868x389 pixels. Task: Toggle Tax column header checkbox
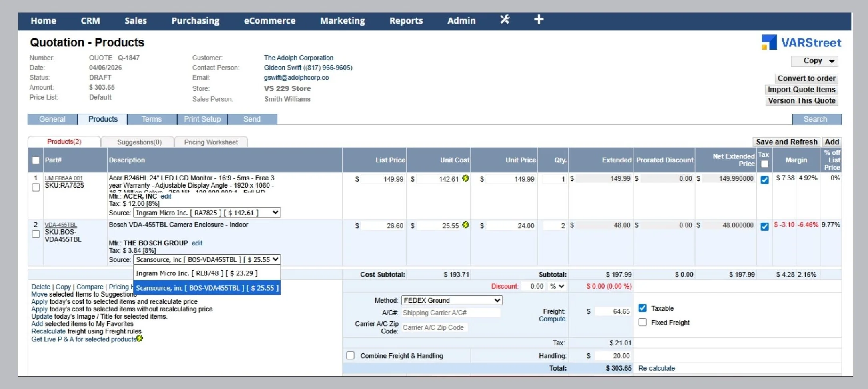click(764, 164)
